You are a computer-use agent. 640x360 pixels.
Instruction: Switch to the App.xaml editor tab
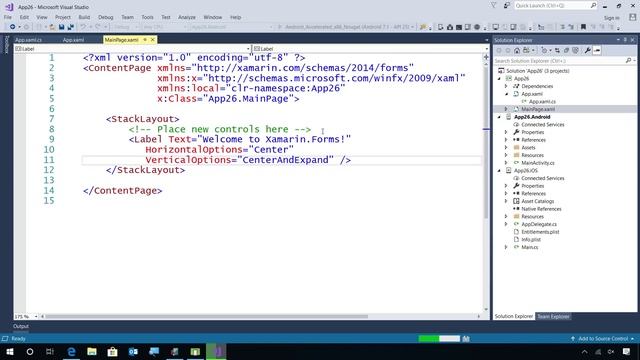pyautogui.click(x=73, y=40)
